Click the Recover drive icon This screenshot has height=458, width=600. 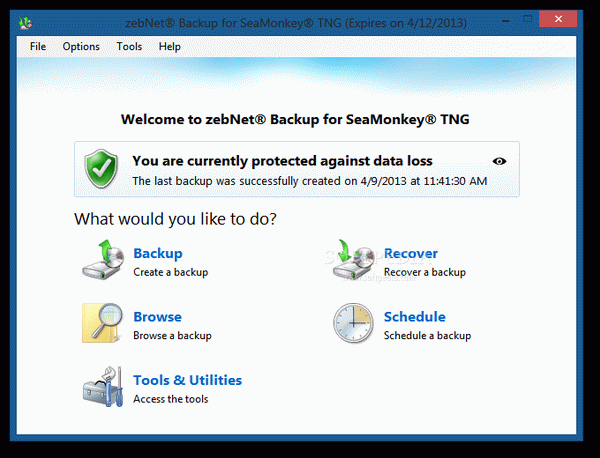[x=354, y=259]
